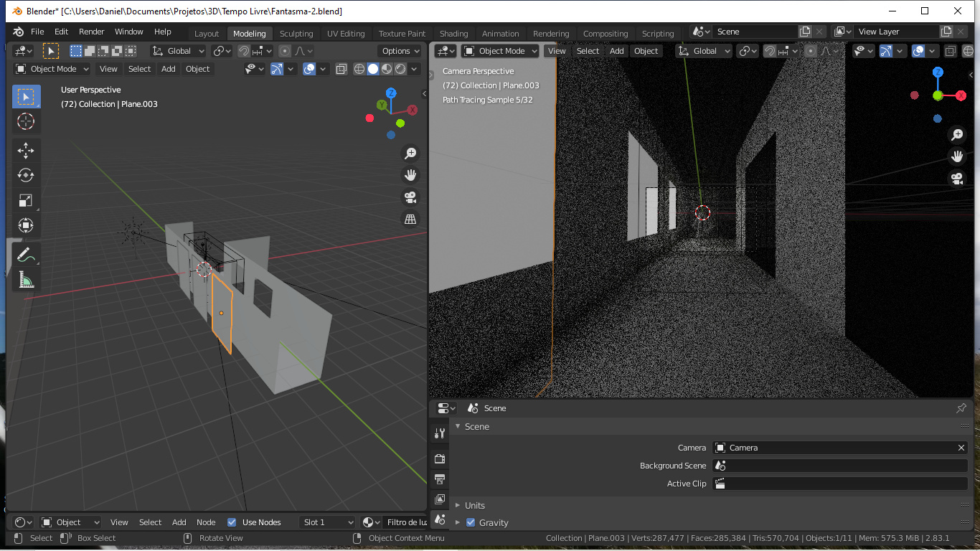The width and height of the screenshot is (980, 551).
Task: Click the camera view icon in the right viewport sidebar
Action: click(x=957, y=178)
